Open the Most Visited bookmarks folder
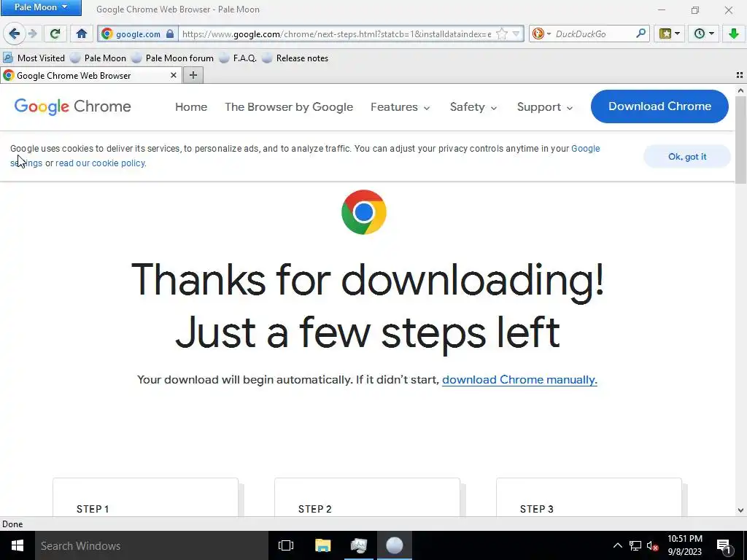 (x=34, y=58)
